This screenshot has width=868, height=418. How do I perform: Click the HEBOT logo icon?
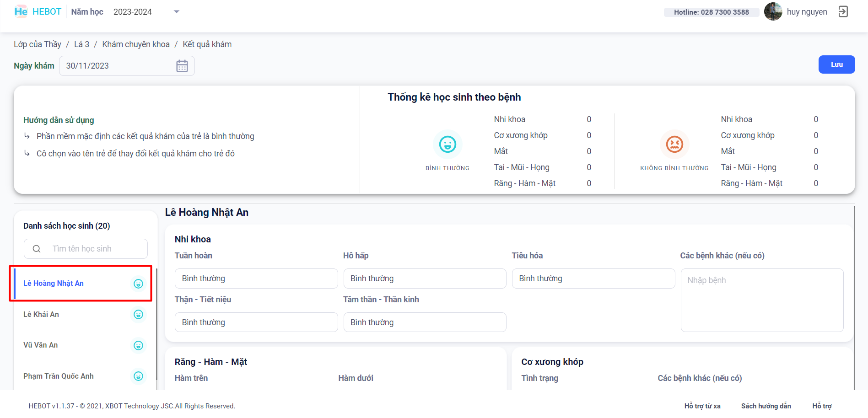tap(21, 12)
